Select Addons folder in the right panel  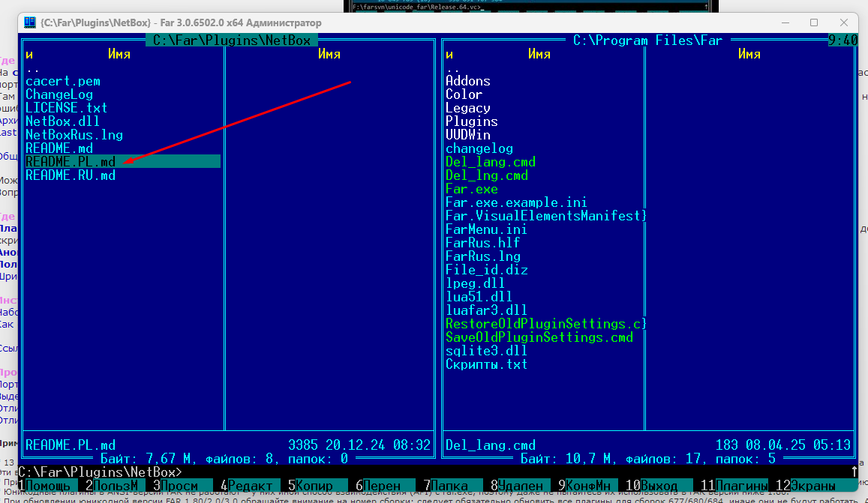coord(467,81)
